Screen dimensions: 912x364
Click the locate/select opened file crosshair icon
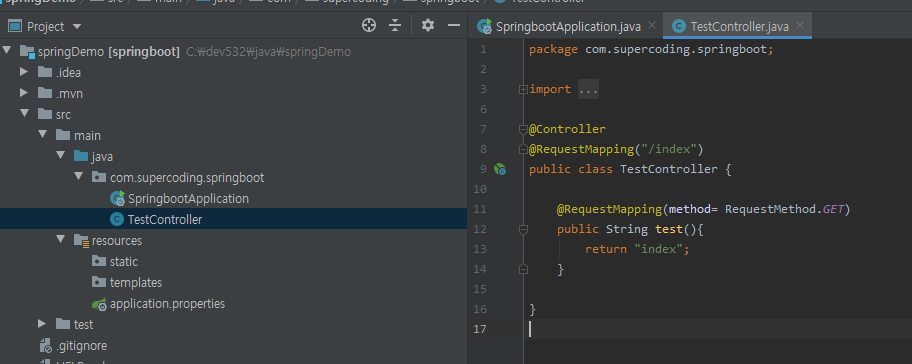click(x=369, y=25)
